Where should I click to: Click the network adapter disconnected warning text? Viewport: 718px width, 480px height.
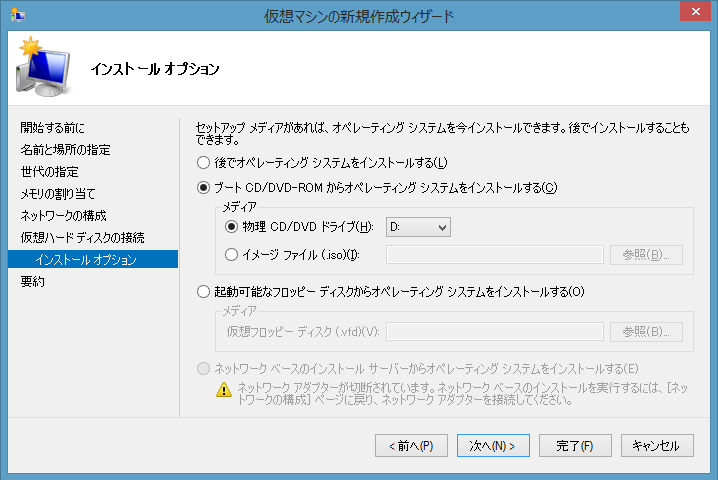point(462,394)
